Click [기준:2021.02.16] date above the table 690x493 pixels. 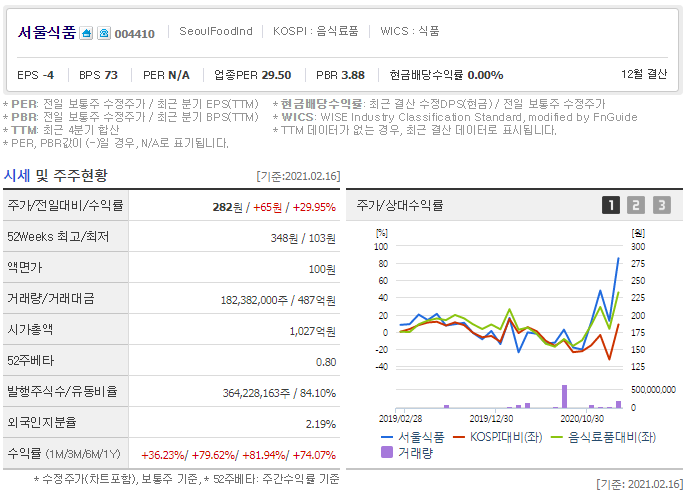pyautogui.click(x=298, y=176)
